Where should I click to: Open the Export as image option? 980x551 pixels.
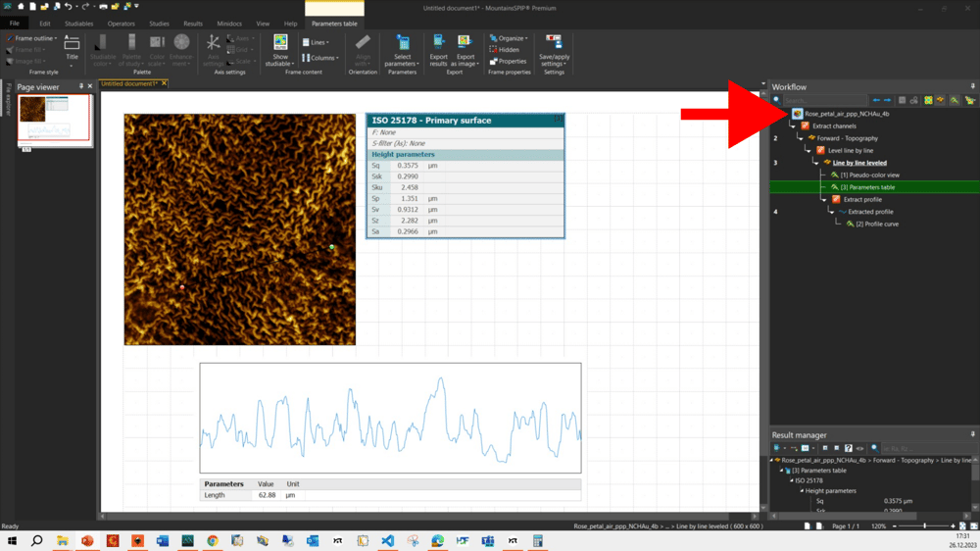(x=465, y=51)
